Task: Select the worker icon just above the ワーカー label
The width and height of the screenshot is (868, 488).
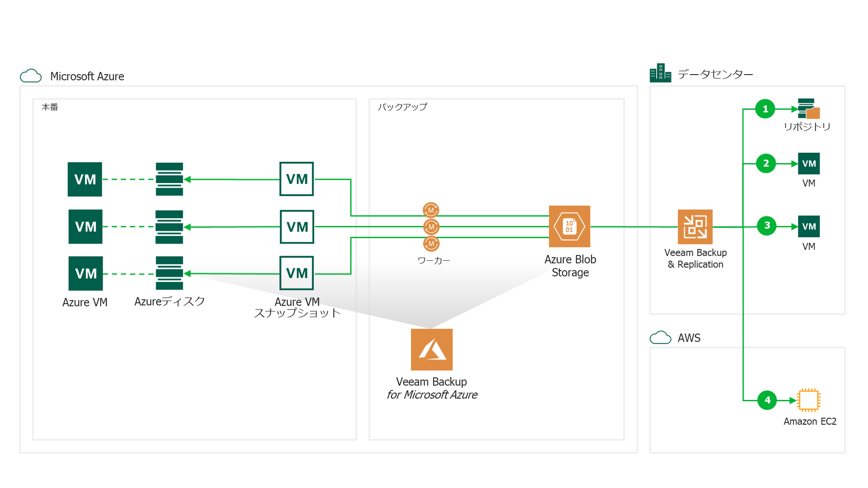Action: tap(431, 244)
